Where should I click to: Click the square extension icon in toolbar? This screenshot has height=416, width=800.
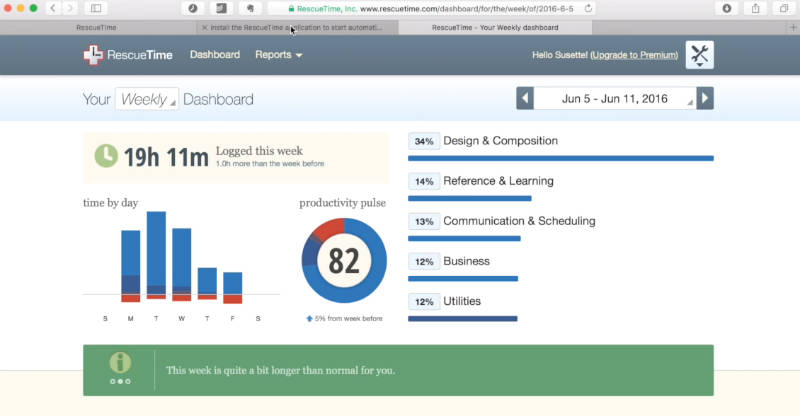pyautogui.click(x=221, y=8)
